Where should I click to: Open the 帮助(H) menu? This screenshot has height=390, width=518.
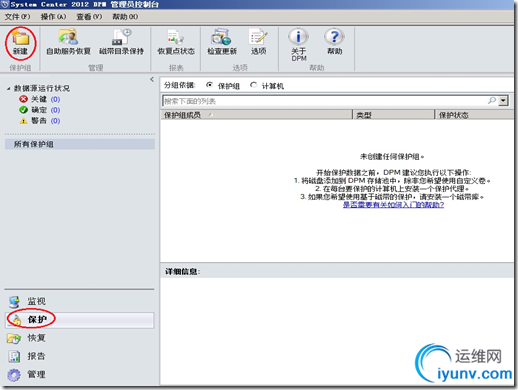tap(125, 17)
